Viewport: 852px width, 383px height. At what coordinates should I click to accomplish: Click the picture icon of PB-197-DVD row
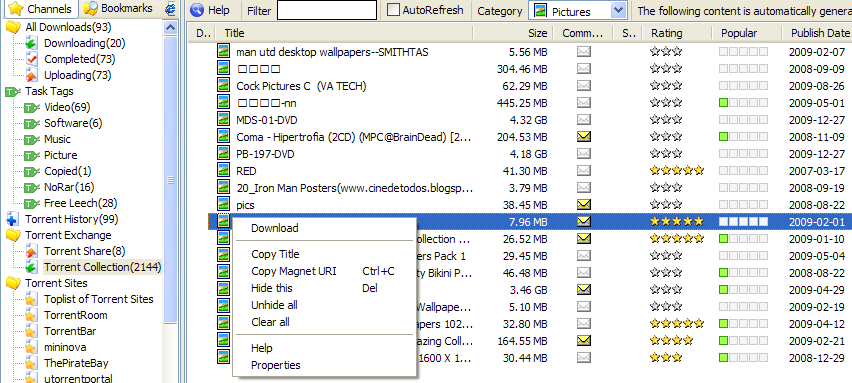point(223,154)
